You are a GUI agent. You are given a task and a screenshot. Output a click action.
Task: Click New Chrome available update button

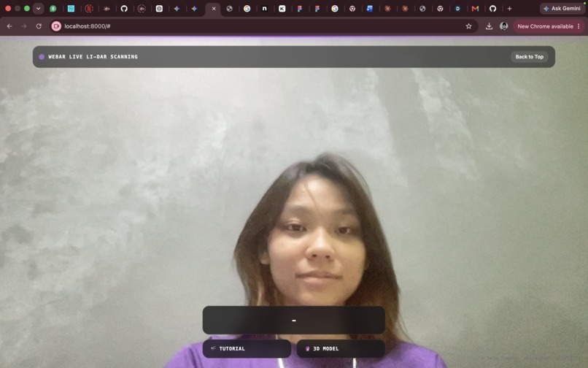click(x=545, y=26)
